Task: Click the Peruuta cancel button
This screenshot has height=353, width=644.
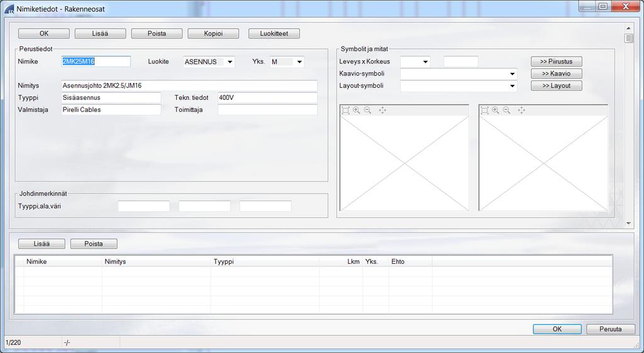Action: [x=610, y=329]
